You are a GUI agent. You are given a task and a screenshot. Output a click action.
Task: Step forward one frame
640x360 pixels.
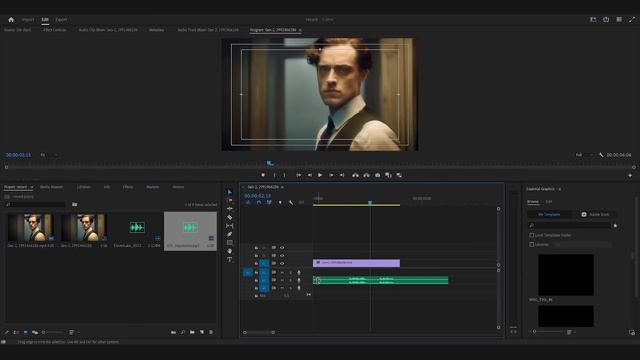(331, 175)
